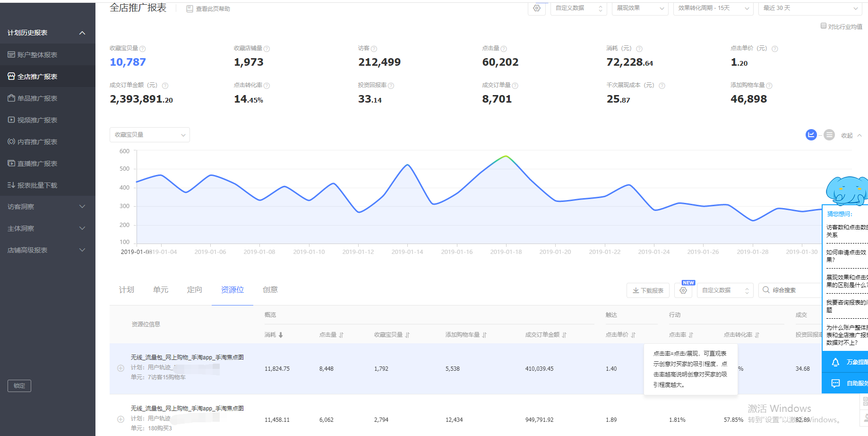This screenshot has width=868, height=436.
Task: Switch to list view icon beside chart
Action: [x=829, y=135]
